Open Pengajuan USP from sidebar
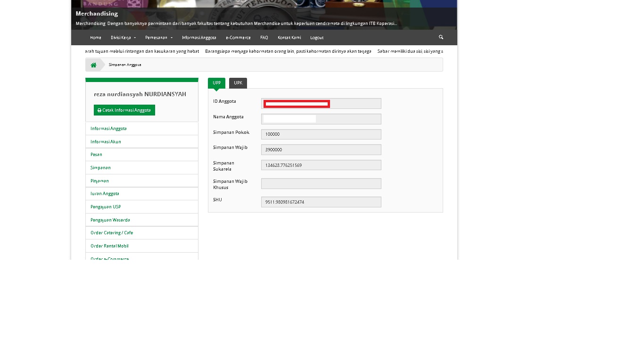Image resolution: width=644 pixels, height=362 pixels. coord(106,207)
